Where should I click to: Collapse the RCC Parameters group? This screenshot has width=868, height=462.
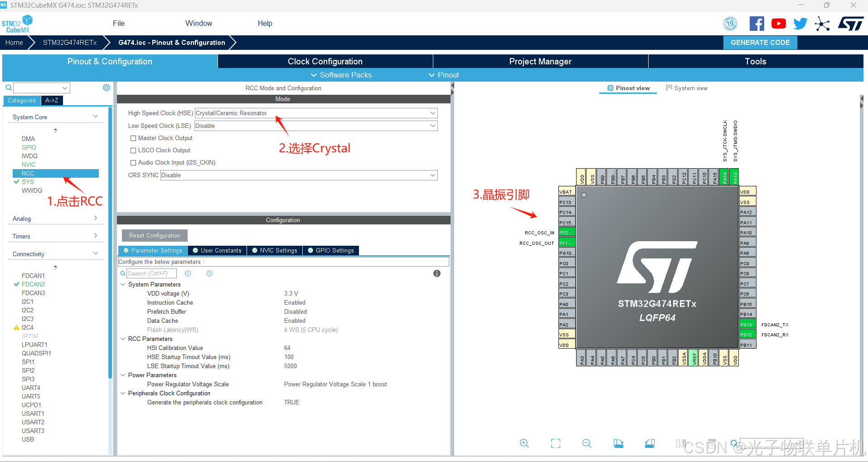tap(123, 339)
